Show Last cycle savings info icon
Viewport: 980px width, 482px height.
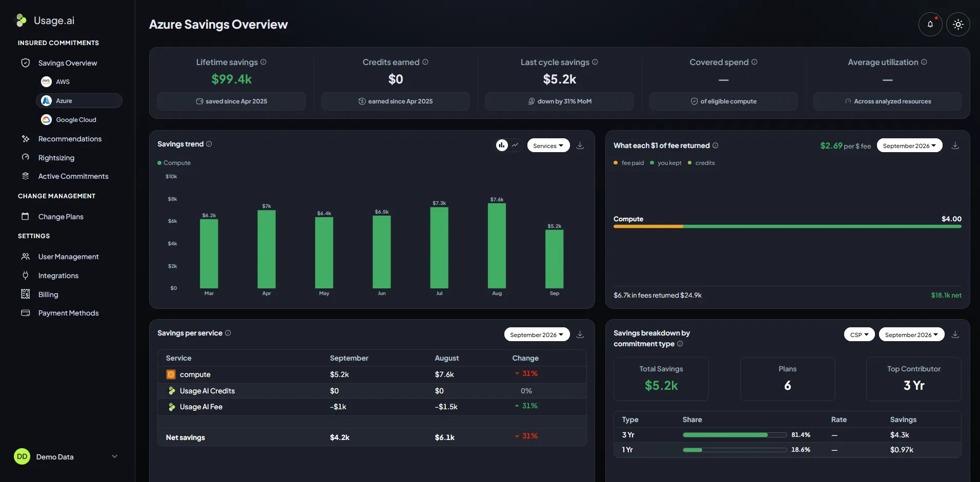[x=595, y=62]
